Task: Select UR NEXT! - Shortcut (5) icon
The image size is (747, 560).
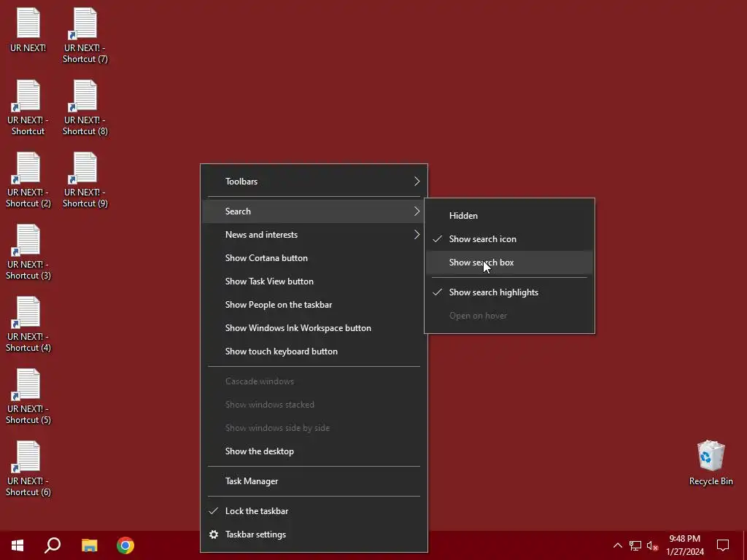Action: click(28, 397)
